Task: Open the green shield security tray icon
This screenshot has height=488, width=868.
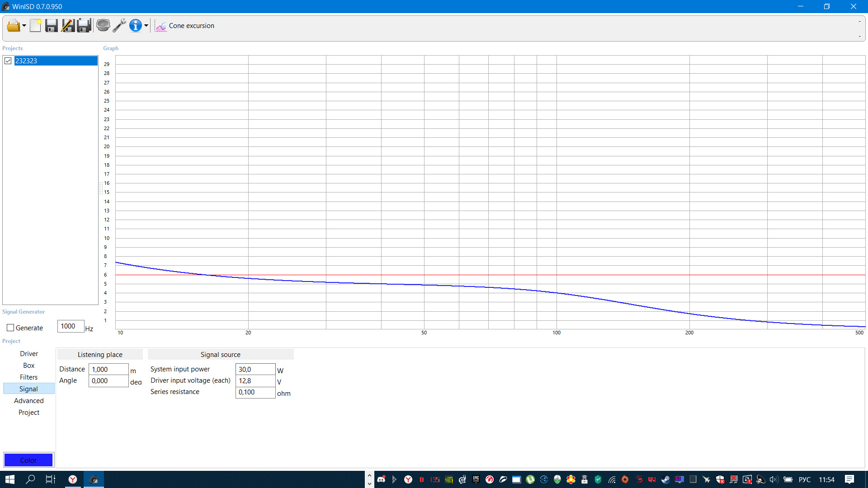Action: [x=598, y=479]
